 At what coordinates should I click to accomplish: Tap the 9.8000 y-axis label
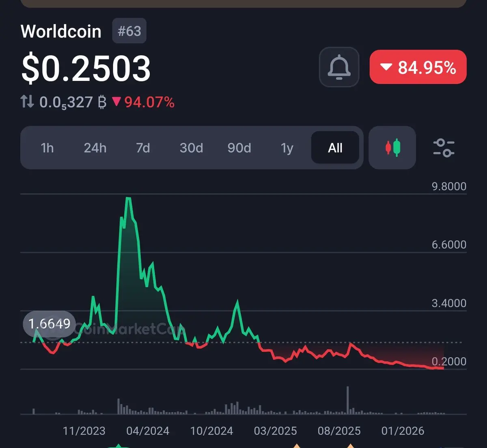tap(449, 186)
